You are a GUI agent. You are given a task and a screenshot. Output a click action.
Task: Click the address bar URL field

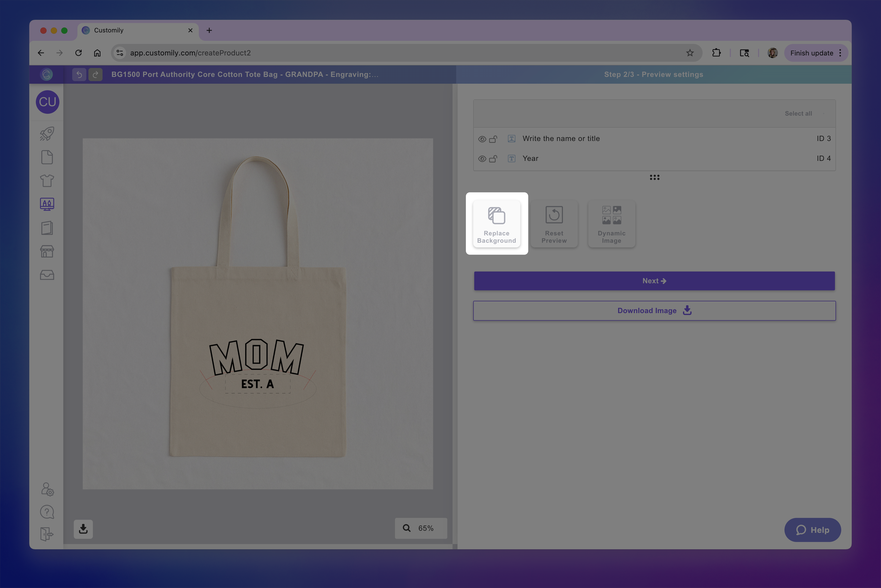[375, 53]
